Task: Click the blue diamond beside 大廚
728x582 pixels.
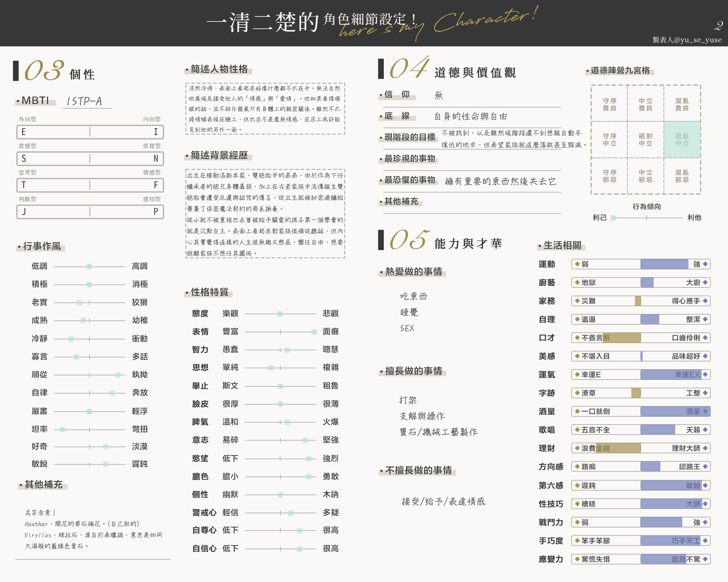Action: (705, 282)
